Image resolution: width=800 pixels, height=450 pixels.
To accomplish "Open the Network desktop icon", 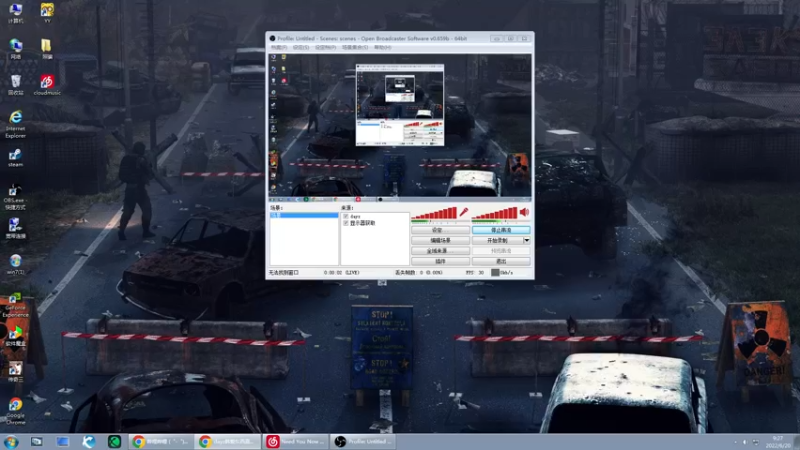I will pos(15,49).
